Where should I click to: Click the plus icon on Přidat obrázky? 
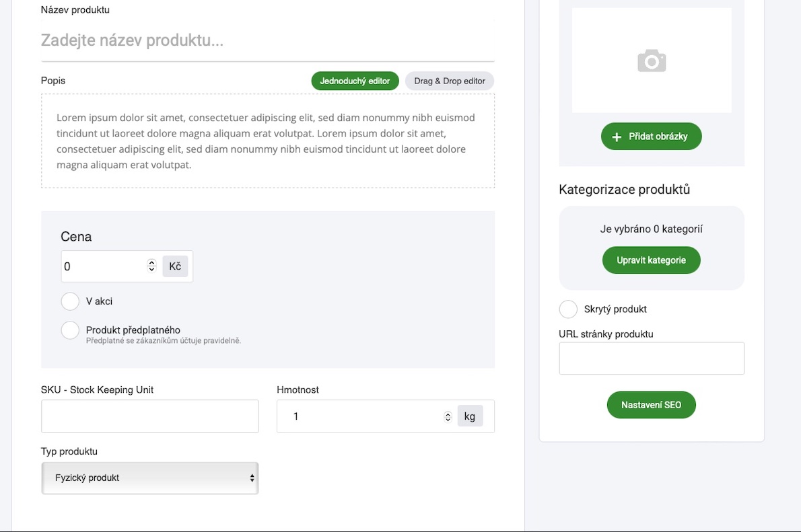[617, 137]
